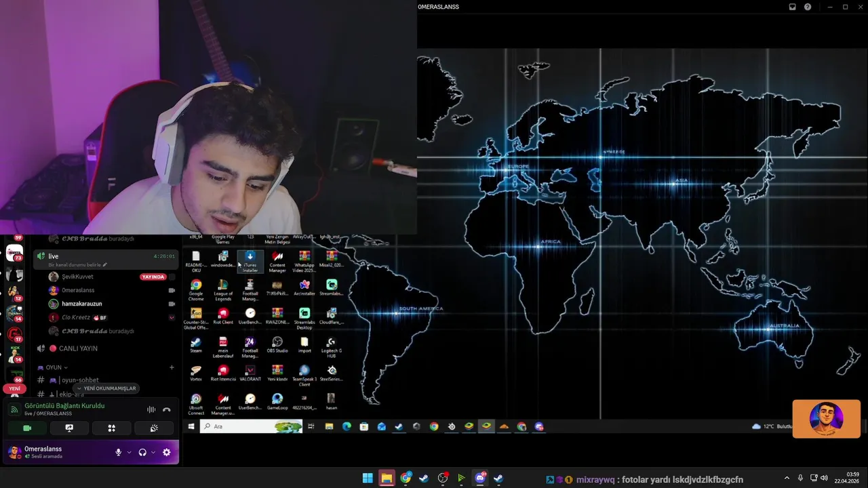The image size is (868, 488).
Task: Open Start menu in streamed taskbar
Action: (191, 426)
